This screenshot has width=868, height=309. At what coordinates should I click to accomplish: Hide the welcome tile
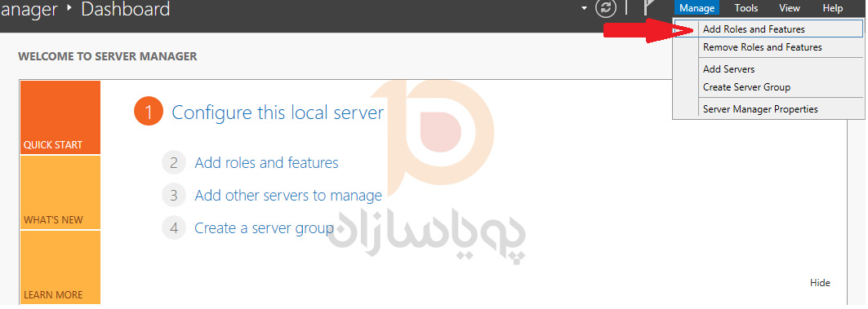tap(820, 282)
